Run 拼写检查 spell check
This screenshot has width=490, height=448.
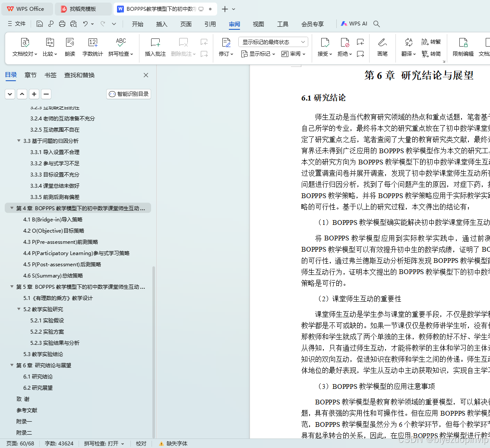pos(120,47)
